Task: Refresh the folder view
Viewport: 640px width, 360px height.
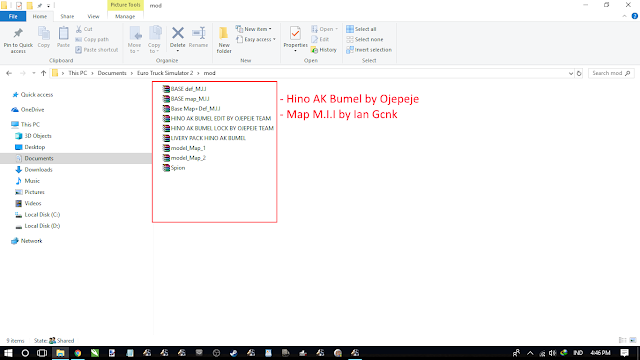Action: point(579,73)
